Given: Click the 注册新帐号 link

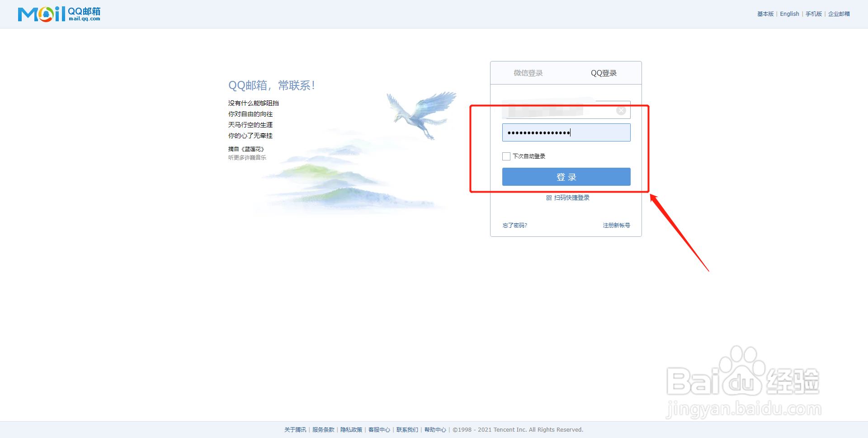Looking at the screenshot, I should [x=616, y=226].
